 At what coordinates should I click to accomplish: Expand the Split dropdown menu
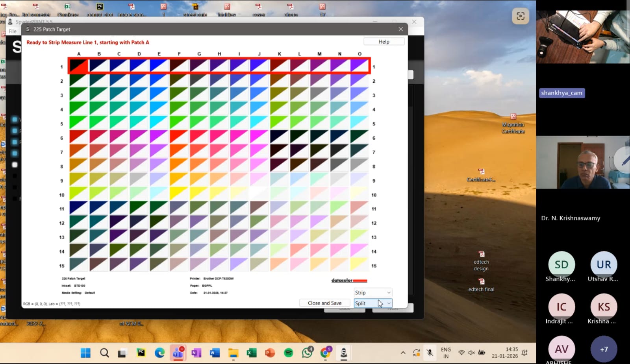click(372, 303)
